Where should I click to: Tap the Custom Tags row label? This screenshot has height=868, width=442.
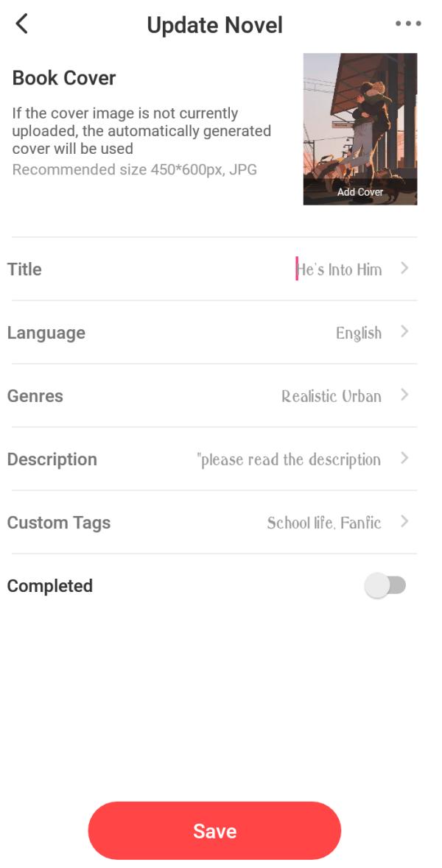[x=59, y=523]
